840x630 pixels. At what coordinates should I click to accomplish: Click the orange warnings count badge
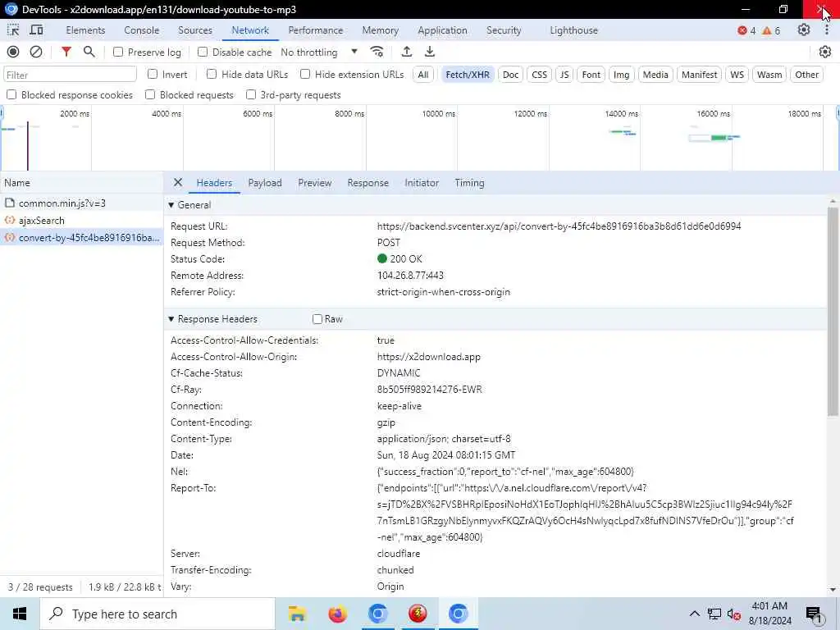point(771,30)
